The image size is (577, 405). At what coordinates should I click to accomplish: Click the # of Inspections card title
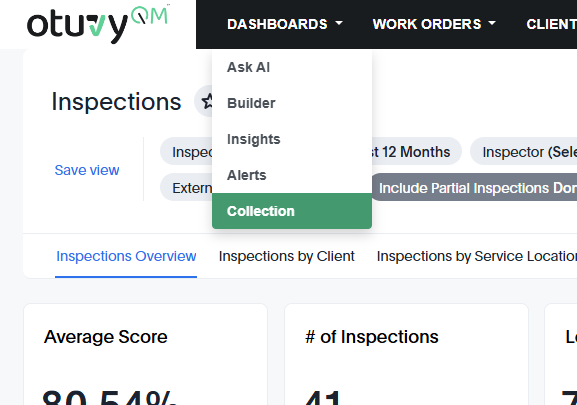tap(372, 337)
